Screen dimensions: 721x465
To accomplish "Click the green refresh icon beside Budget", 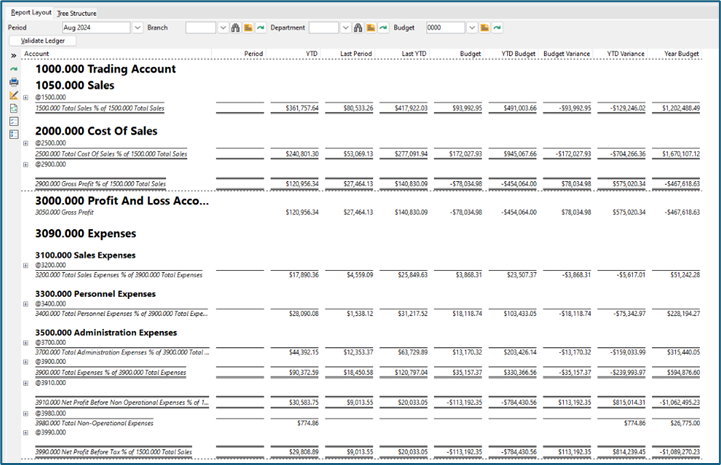I will point(497,28).
